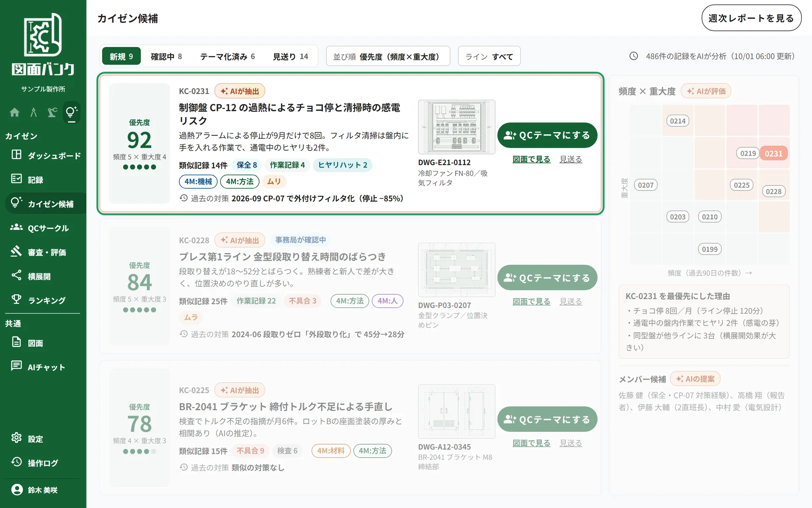Open 横展開 share page
This screenshot has width=812, height=508.
click(46, 276)
